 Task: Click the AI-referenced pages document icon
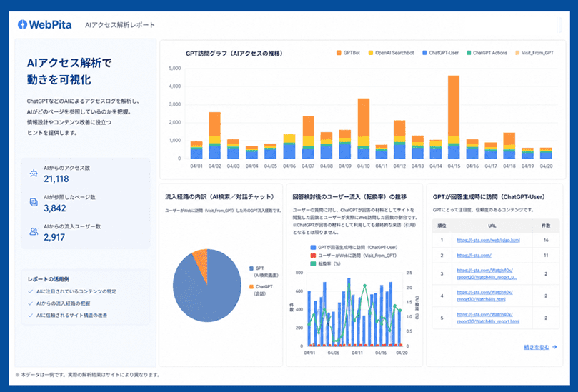pos(33,203)
